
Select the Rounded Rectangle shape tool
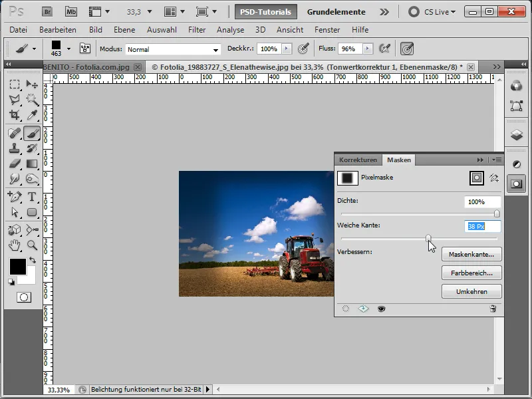pyautogui.click(x=32, y=212)
